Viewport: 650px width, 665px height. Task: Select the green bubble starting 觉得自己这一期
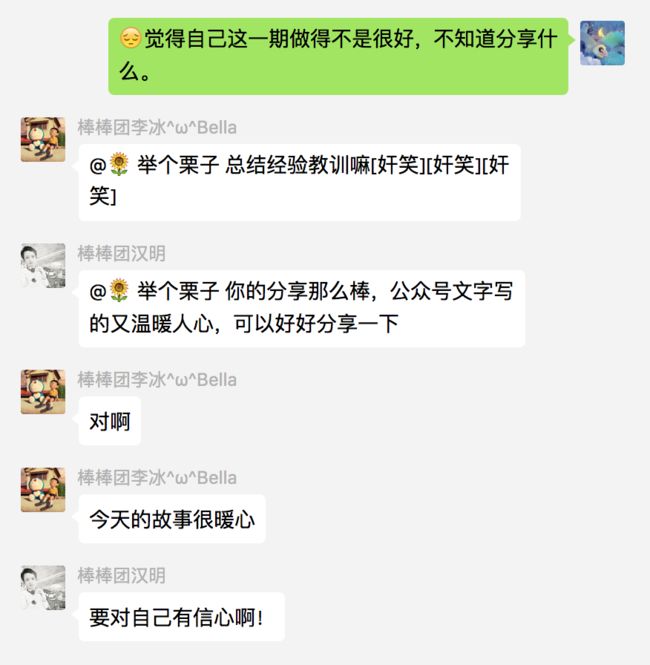pos(338,56)
